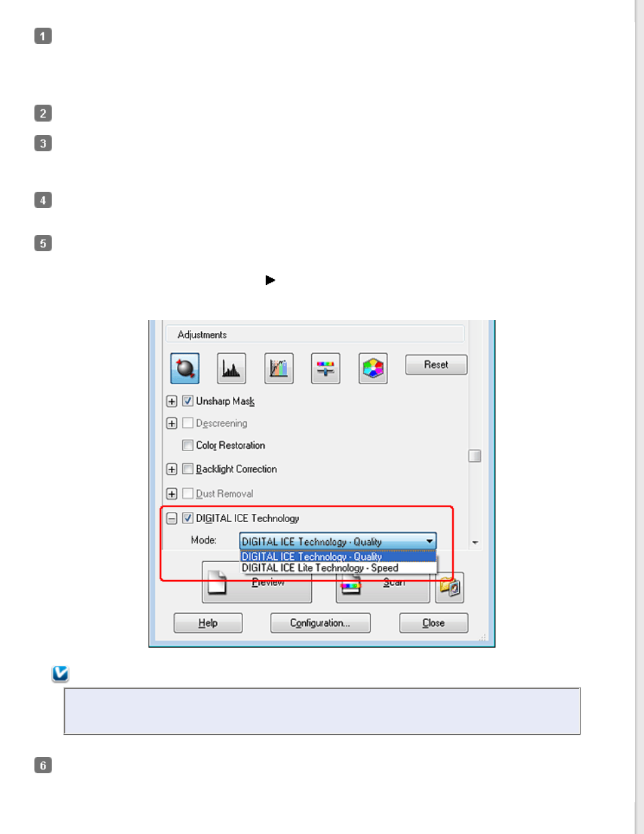Uncheck the DIGITAL ICE Technology checkbox
Image resolution: width=644 pixels, height=834 pixels.
tap(188, 519)
